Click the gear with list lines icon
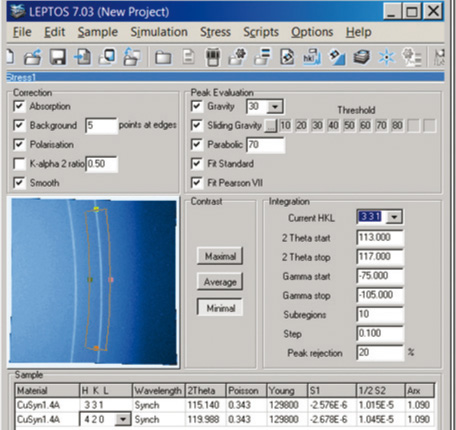The height and width of the screenshot is (430, 456). click(x=412, y=57)
